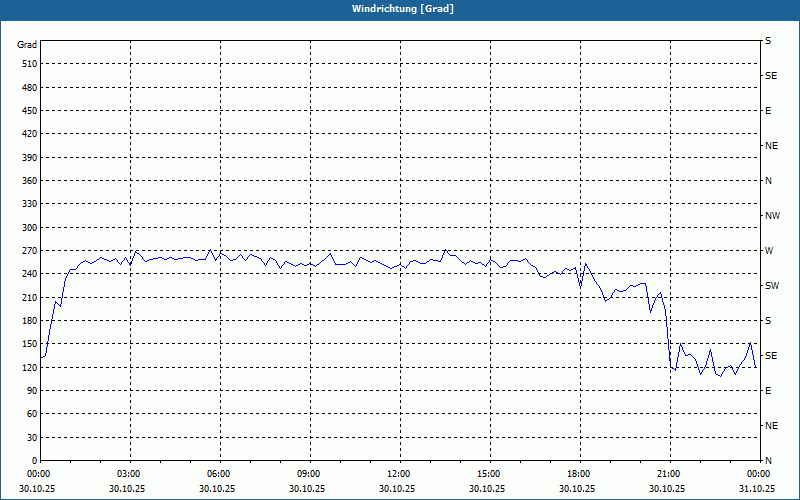Image resolution: width=800 pixels, height=500 pixels.
Task: Select the 450 value on the degree axis
Action: (30, 111)
